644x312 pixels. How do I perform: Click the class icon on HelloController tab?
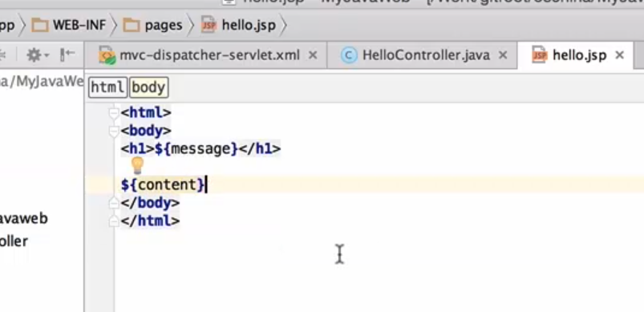(349, 55)
